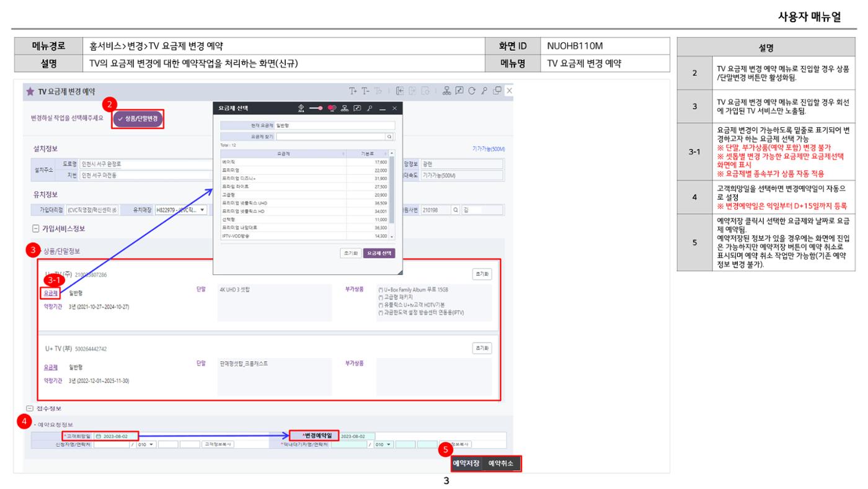This screenshot has width=868, height=489.
Task: Click the 도로명 field 인천시 서구 완정로
Action: click(145, 164)
